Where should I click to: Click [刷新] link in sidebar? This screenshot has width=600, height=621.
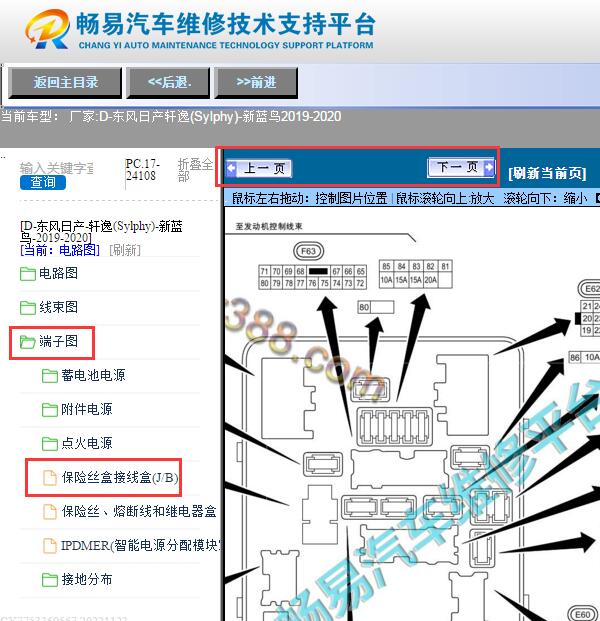[124, 250]
